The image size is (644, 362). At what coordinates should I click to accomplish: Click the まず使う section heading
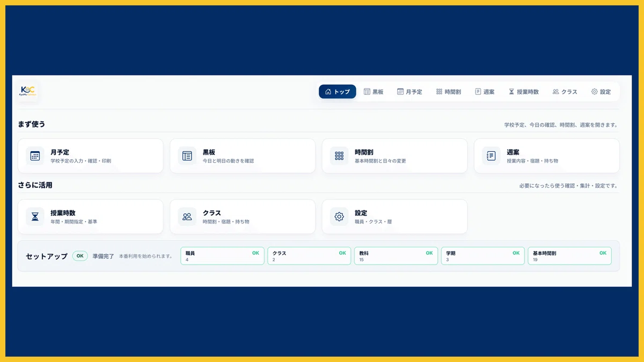click(32, 124)
